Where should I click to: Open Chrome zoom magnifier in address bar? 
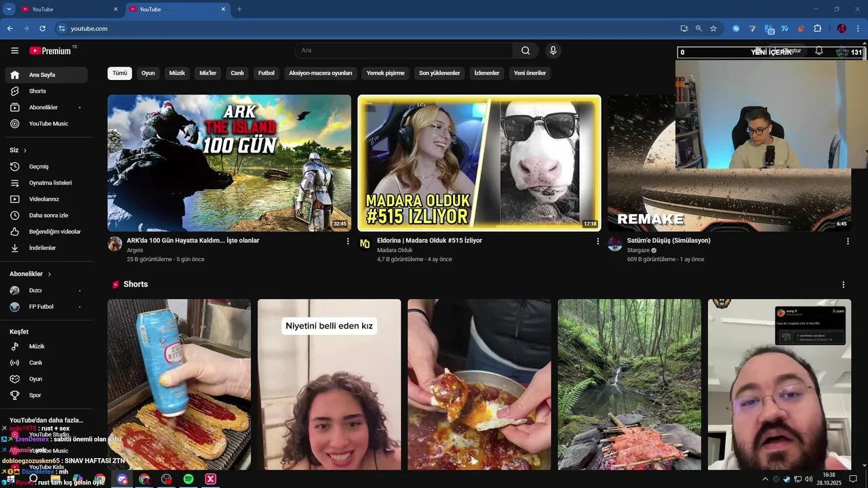click(698, 28)
